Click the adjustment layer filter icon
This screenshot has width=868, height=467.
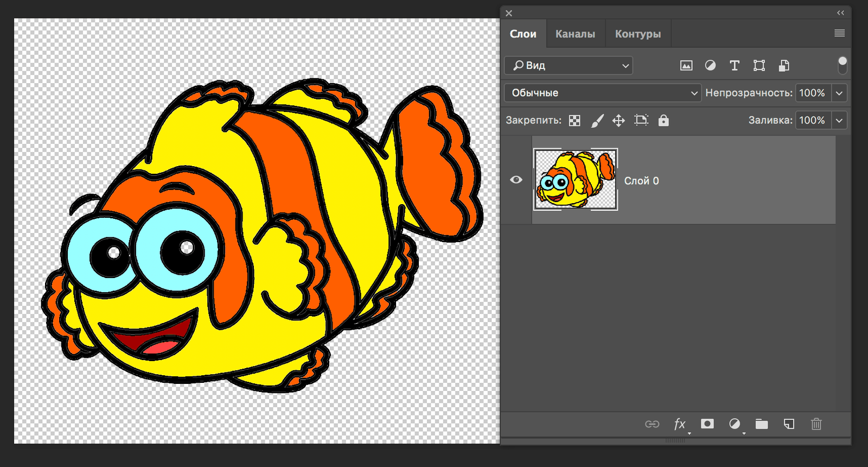click(x=710, y=66)
